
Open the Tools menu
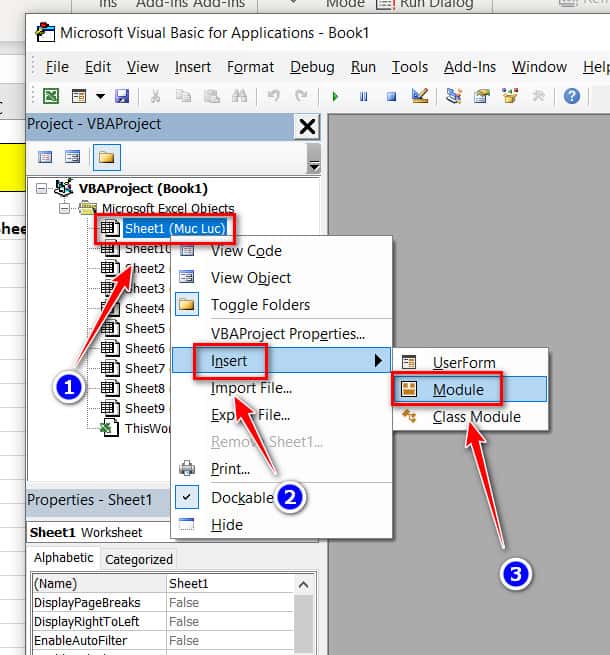point(409,67)
